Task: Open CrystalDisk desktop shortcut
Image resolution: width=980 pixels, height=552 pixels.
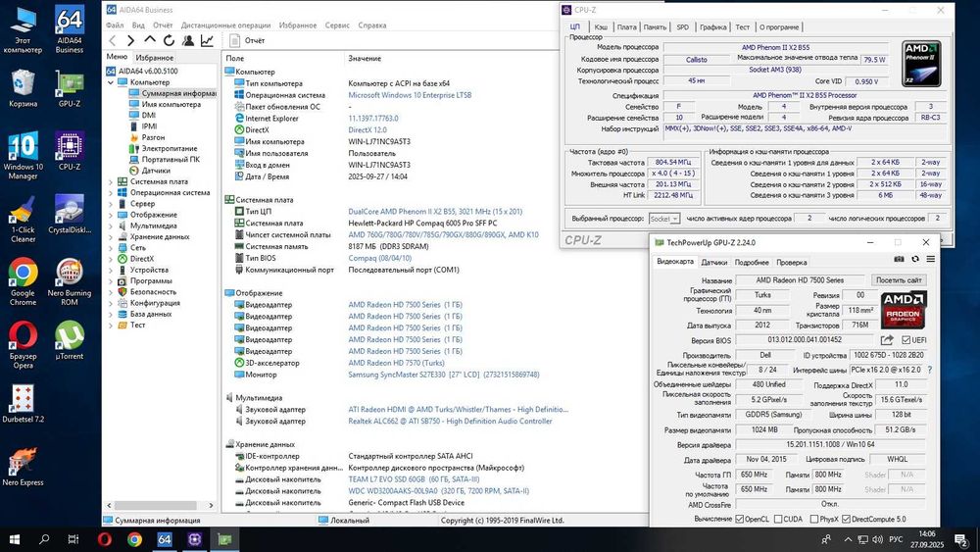Action: 70,214
